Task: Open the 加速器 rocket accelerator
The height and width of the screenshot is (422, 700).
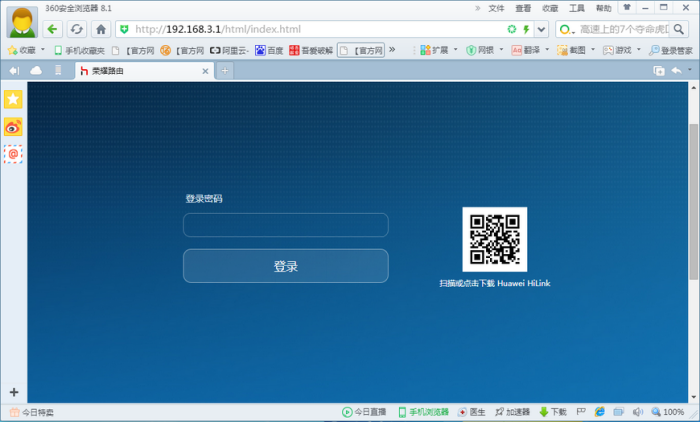Action: (x=512, y=412)
